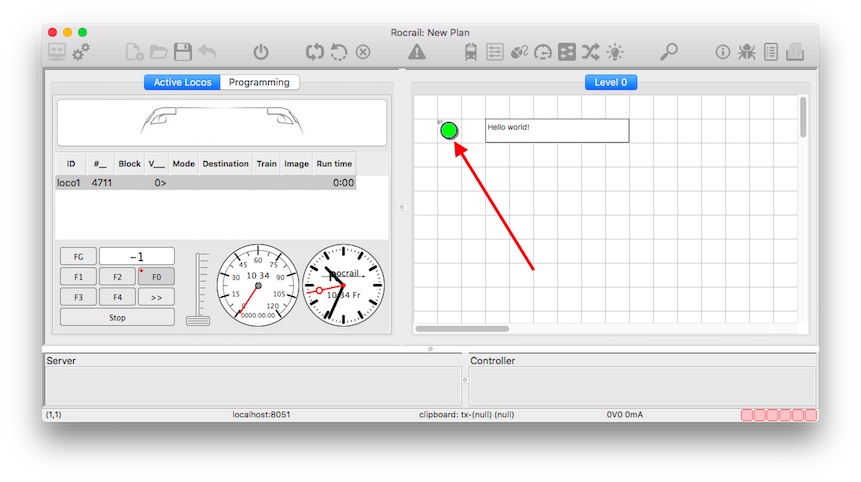Click the magnifier search icon

coord(668,52)
